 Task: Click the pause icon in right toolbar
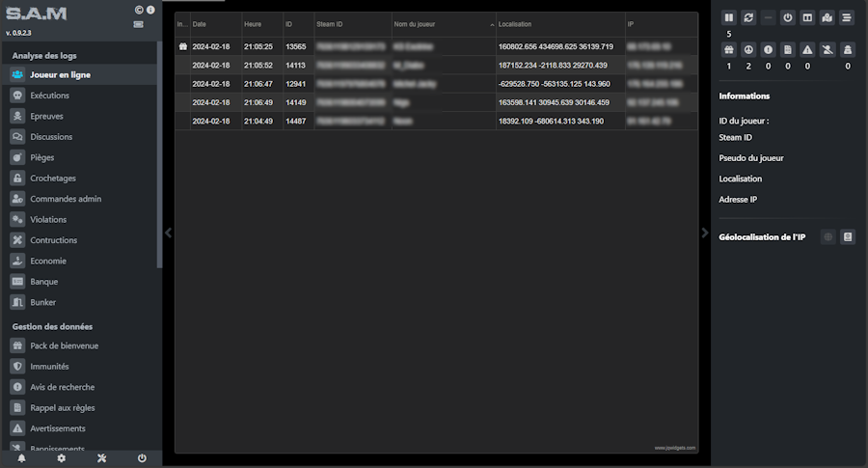coord(729,17)
